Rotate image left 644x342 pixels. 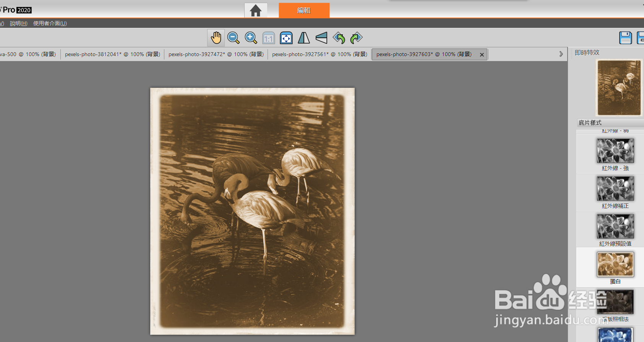[x=339, y=38]
